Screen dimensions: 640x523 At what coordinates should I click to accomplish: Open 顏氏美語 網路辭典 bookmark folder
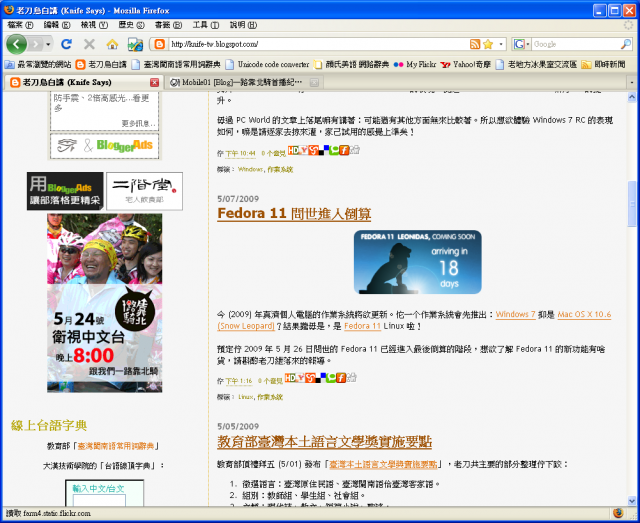(351, 65)
